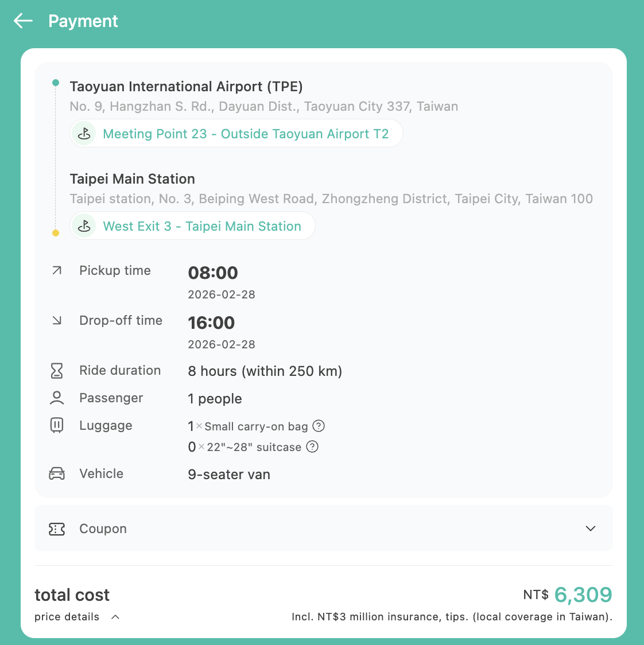Select Meeting Point 23 - Outside Taoyuan Airport T2
Image resolution: width=644 pixels, height=645 pixels.
(x=246, y=134)
